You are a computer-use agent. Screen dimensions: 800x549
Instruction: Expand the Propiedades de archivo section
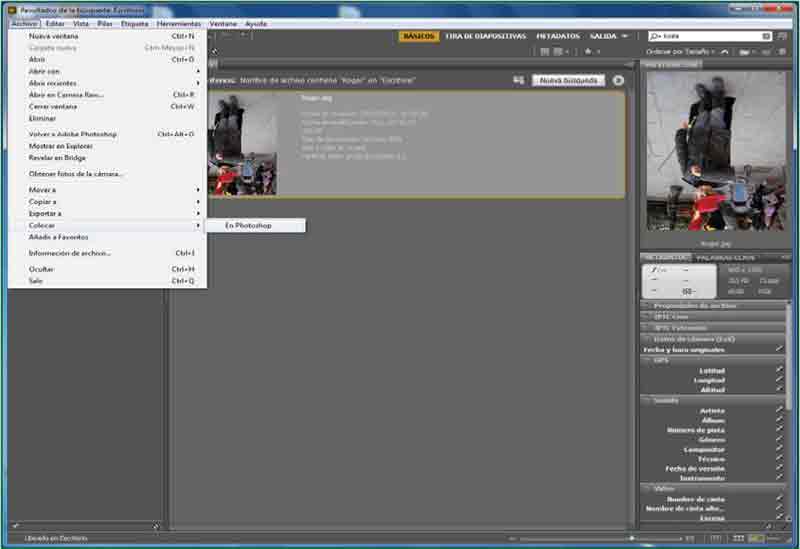(648, 305)
